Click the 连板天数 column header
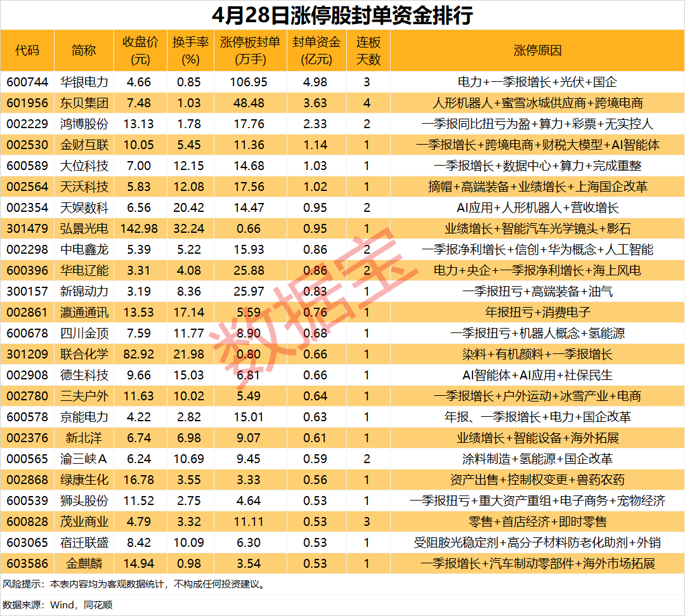 [369, 51]
